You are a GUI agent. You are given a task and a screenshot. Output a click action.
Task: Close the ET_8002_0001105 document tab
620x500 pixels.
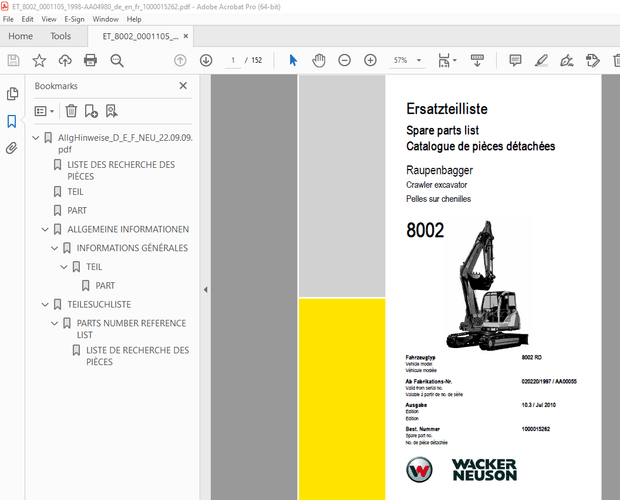coord(186,36)
